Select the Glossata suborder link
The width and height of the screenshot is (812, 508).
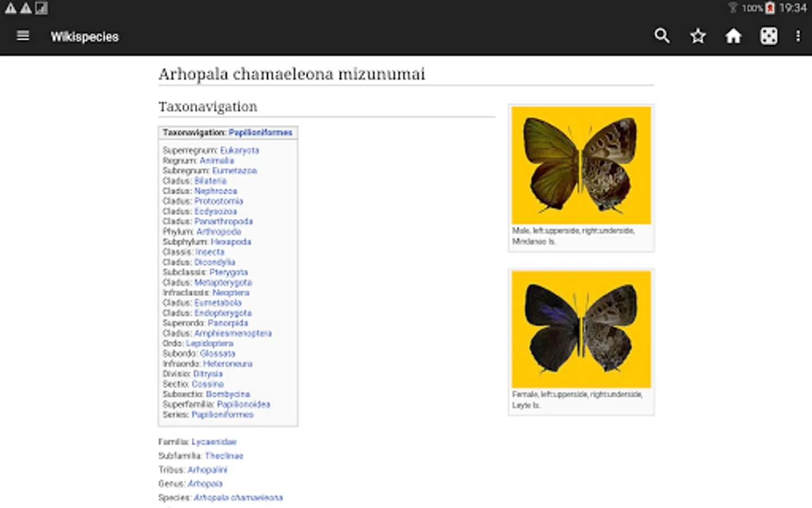pos(218,353)
